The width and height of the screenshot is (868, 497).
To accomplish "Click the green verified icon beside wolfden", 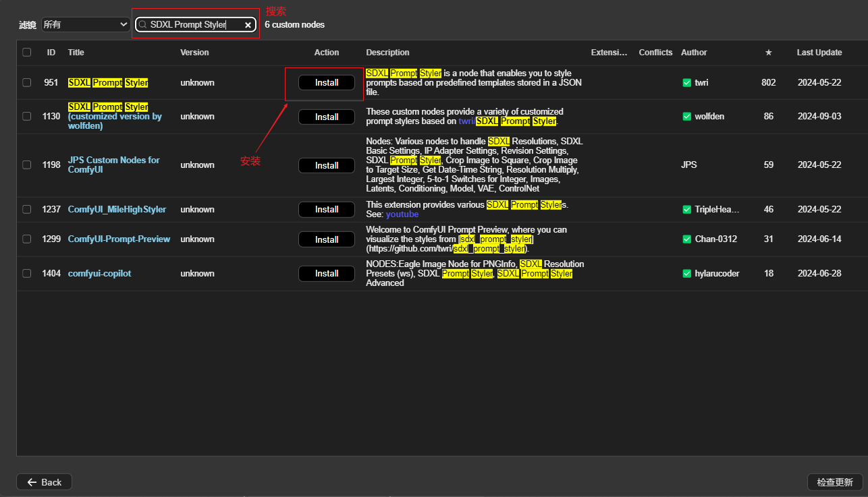I will click(x=687, y=116).
